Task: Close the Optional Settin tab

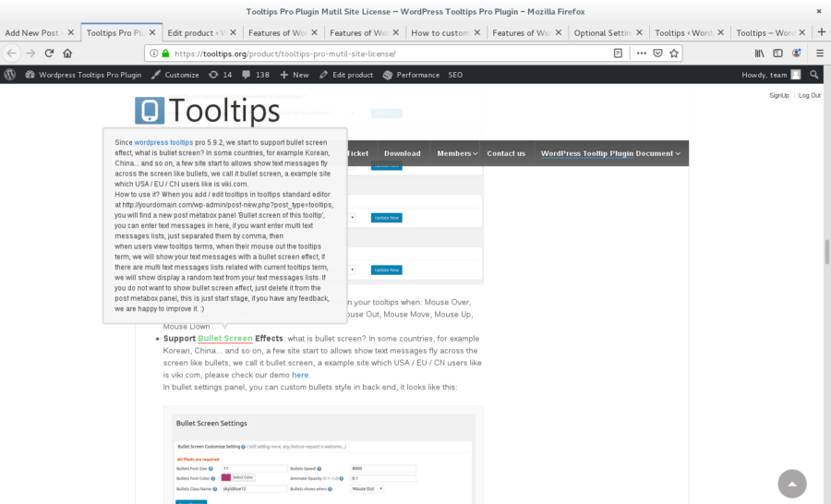Action: pyautogui.click(x=639, y=32)
